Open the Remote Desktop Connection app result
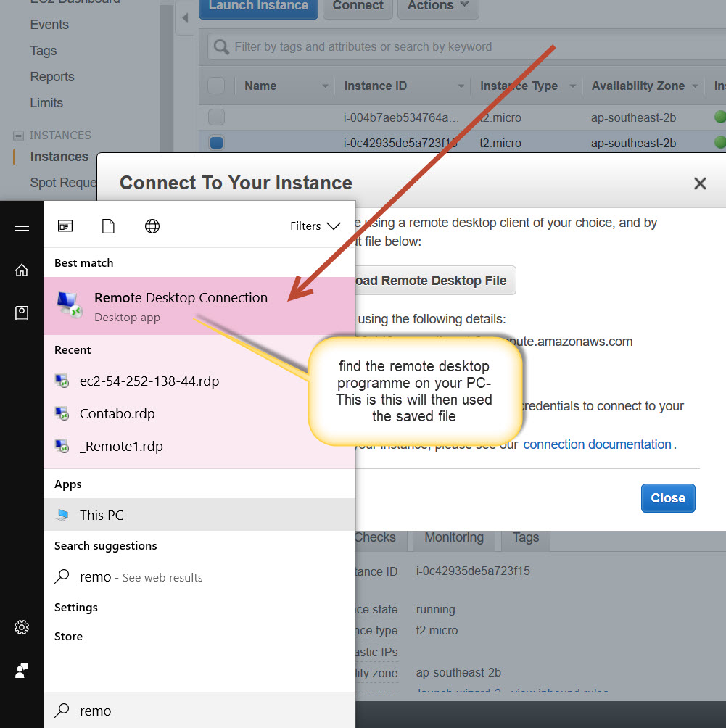This screenshot has height=728, width=726. click(x=181, y=305)
